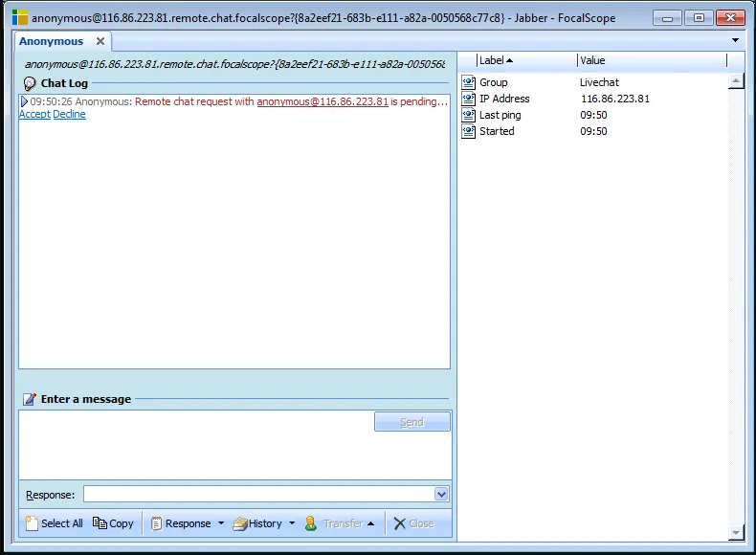756x555 pixels.
Task: Select the Group label cell
Action: coord(493,82)
